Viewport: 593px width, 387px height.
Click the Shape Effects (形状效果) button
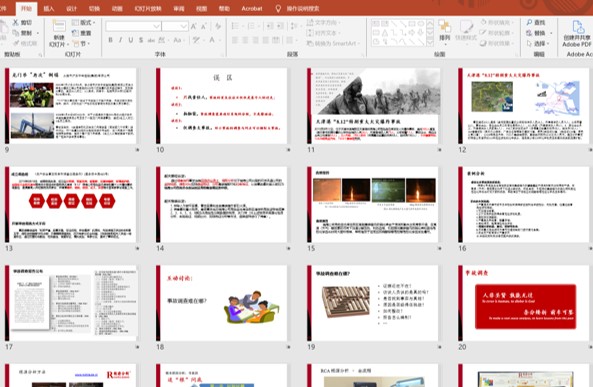coord(497,44)
